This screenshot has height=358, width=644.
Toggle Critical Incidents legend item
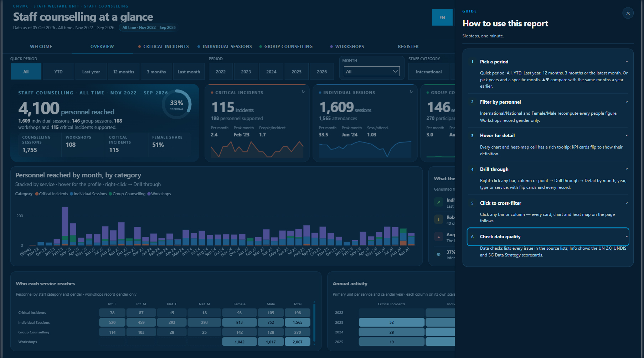click(52, 194)
